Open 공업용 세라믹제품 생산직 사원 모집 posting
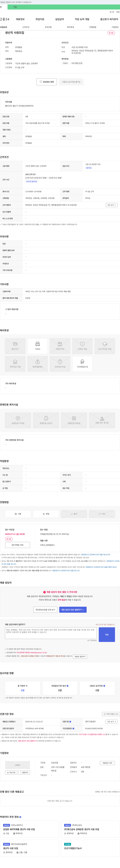This screenshot has height=868, width=120. tap(29, 829)
